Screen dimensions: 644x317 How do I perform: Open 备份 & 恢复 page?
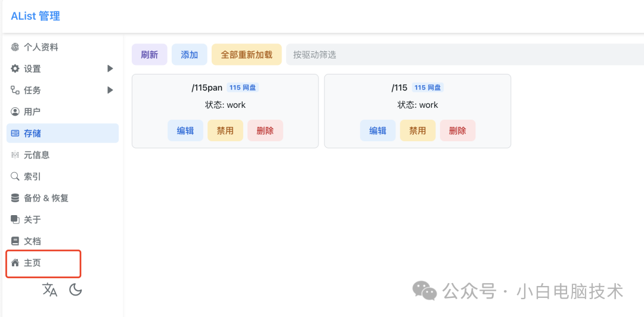pyautogui.click(x=63, y=198)
